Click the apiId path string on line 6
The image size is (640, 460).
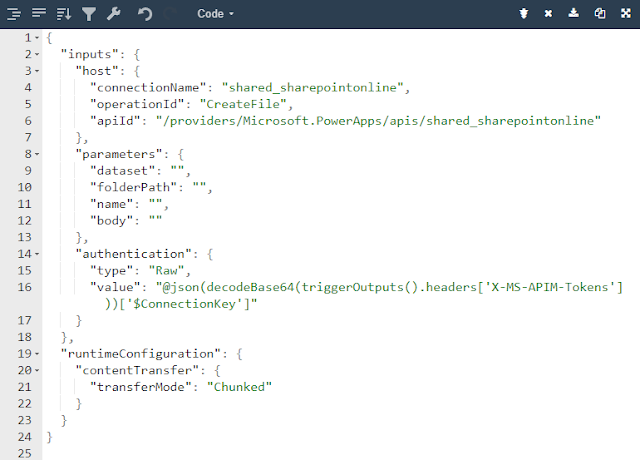pos(378,121)
